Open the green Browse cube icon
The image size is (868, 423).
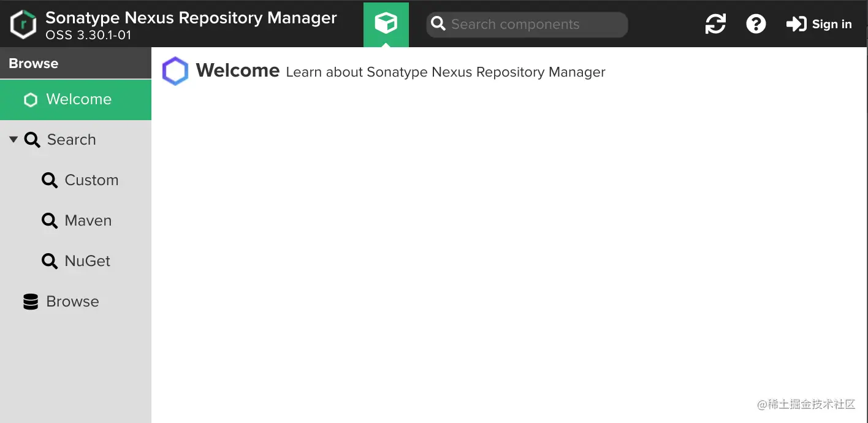point(386,24)
